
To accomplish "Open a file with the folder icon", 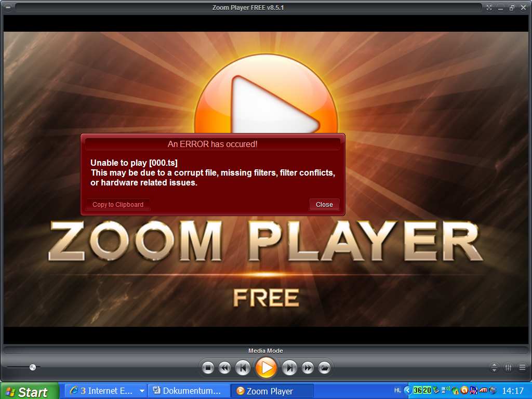I will pos(324,368).
